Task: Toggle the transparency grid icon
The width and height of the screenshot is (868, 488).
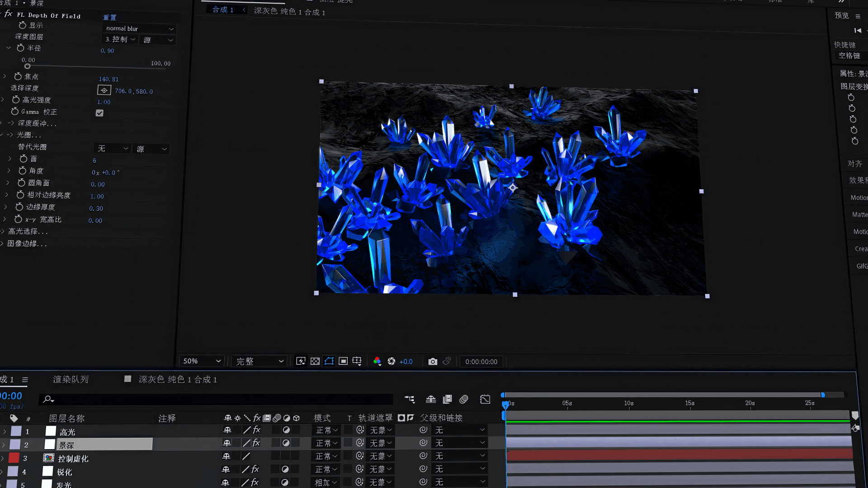Action: 315,361
